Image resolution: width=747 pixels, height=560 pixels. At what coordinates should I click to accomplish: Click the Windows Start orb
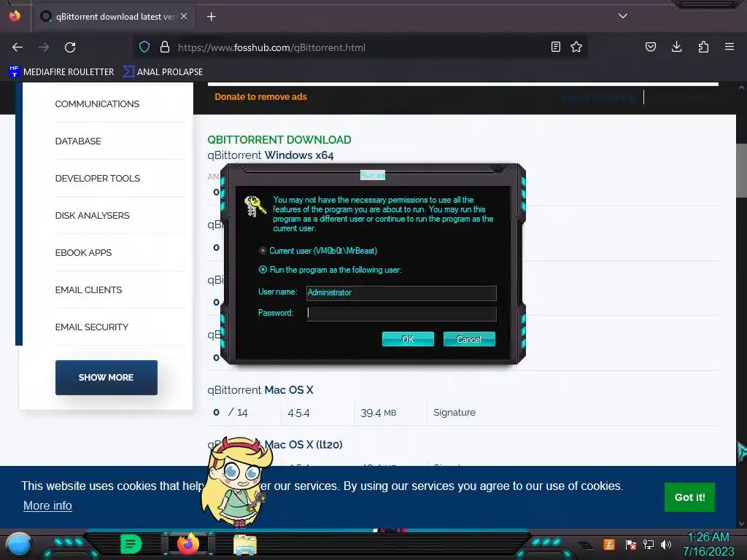coord(18,545)
